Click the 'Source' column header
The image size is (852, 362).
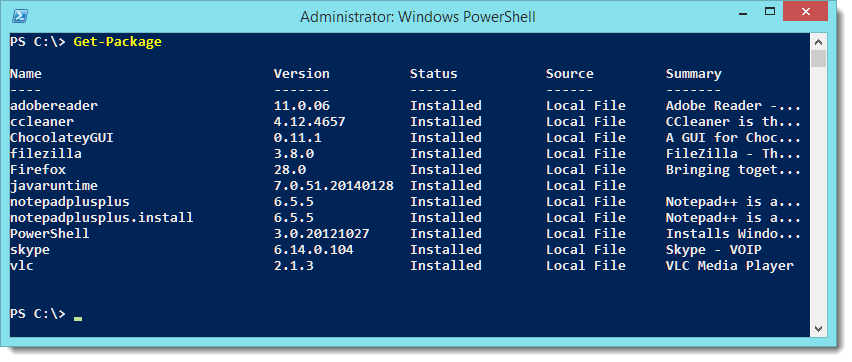point(569,73)
